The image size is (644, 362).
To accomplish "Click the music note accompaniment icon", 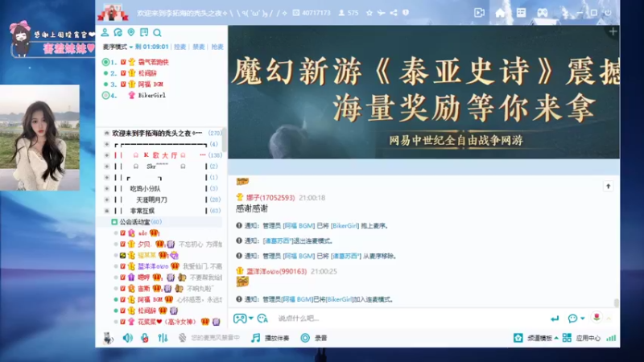I will point(255,338).
